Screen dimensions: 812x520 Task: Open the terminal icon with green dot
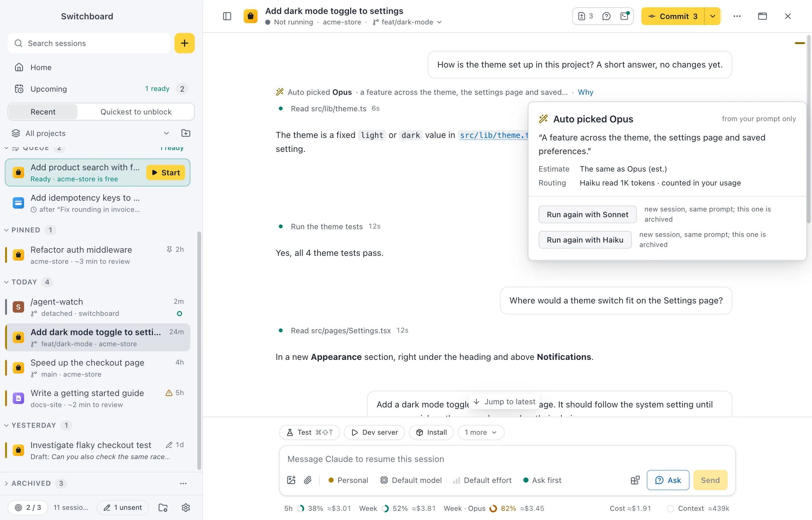(625, 16)
